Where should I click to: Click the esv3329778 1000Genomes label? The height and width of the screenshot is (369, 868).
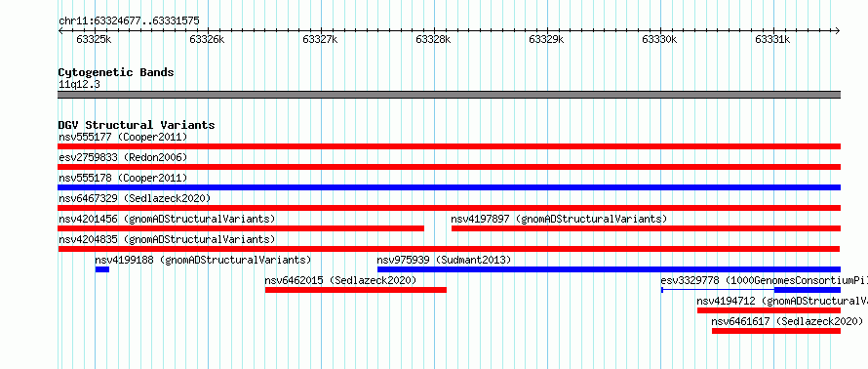764,280
